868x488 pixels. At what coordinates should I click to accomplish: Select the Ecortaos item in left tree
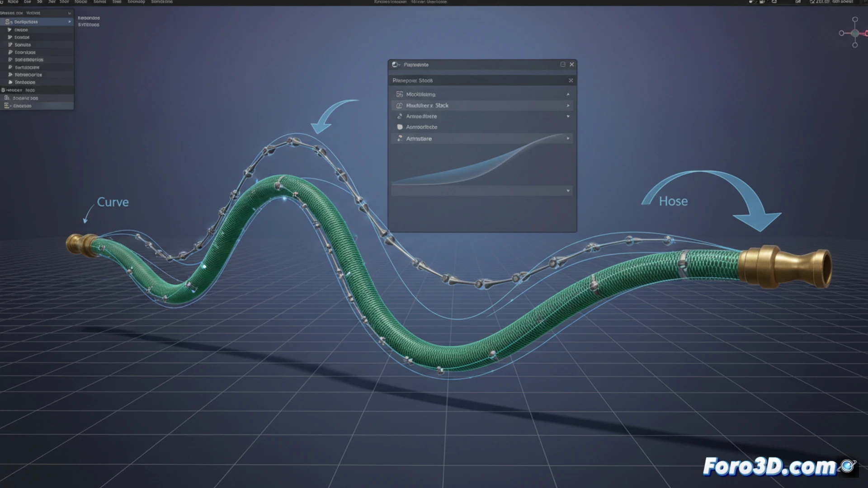(25, 52)
